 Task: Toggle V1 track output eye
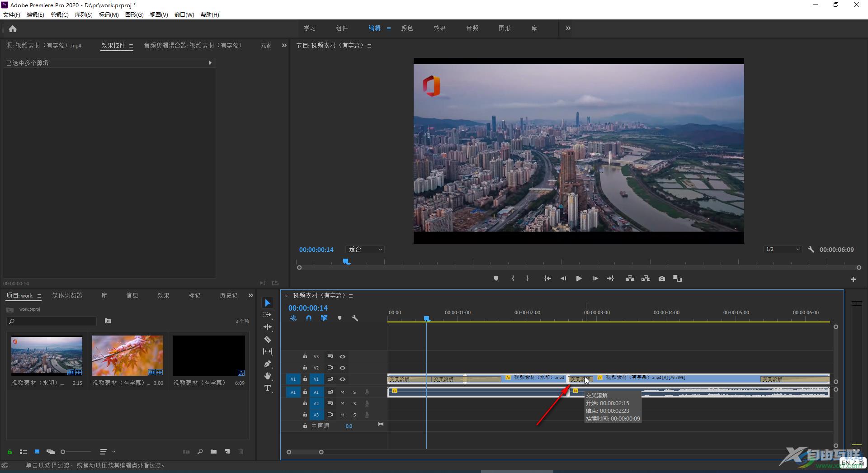coord(342,379)
